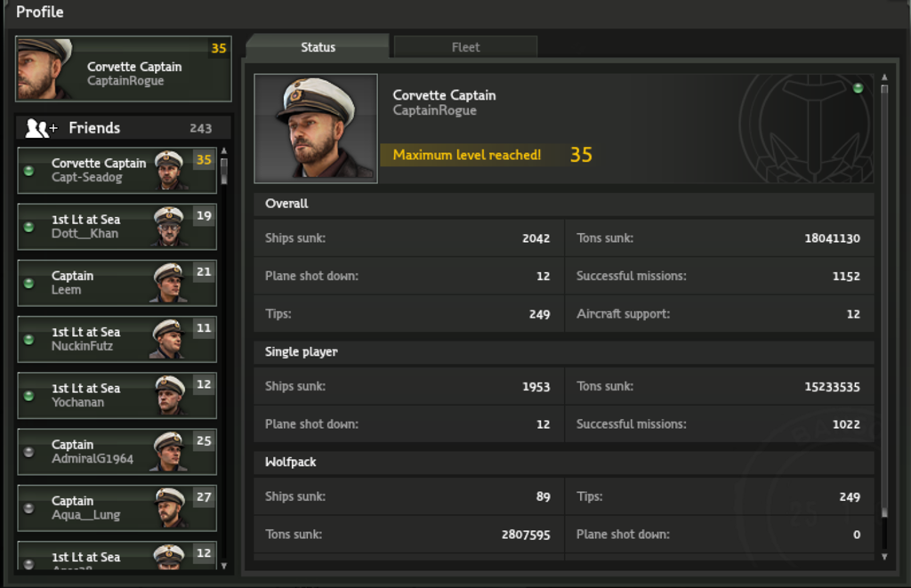The width and height of the screenshot is (911, 588).
Task: Click the large CaptainRogue profile portrait
Action: 316,129
